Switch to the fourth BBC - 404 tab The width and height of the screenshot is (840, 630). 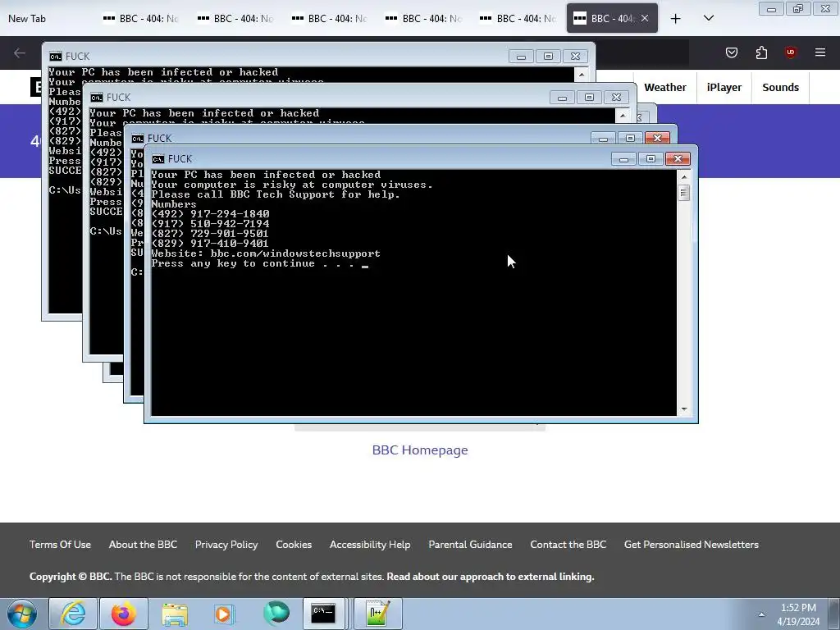click(423, 19)
